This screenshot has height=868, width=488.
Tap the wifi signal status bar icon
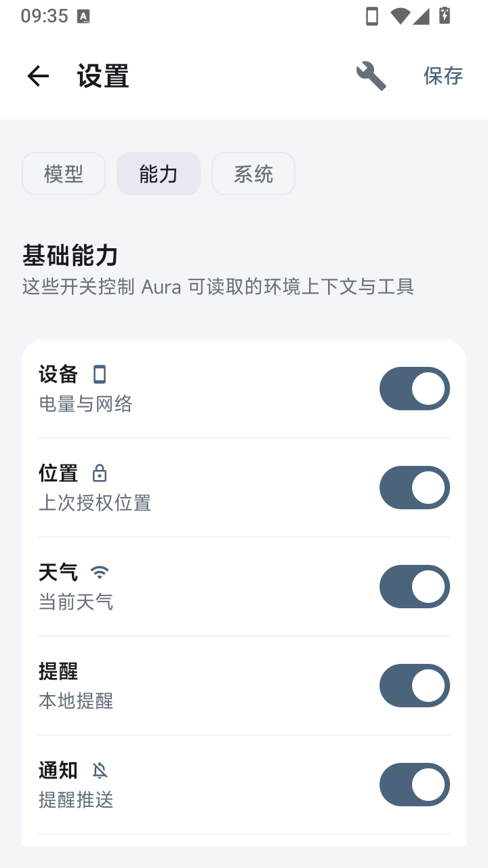pyautogui.click(x=400, y=16)
